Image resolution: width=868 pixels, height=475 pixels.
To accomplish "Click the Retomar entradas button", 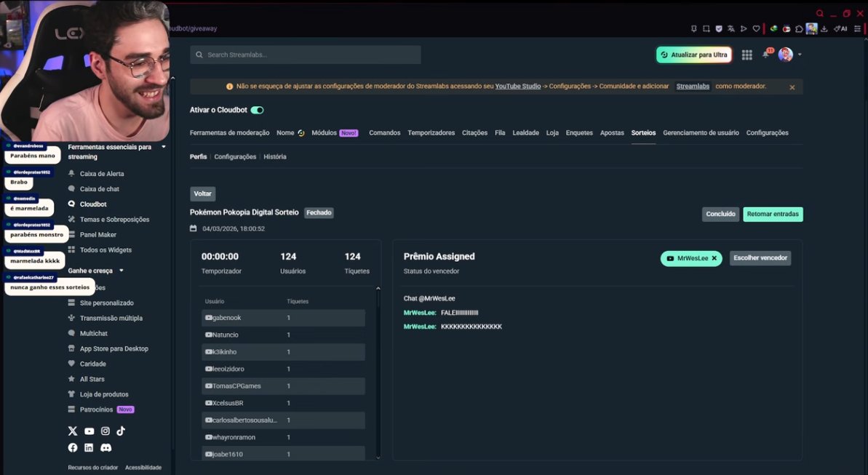I will point(773,214).
